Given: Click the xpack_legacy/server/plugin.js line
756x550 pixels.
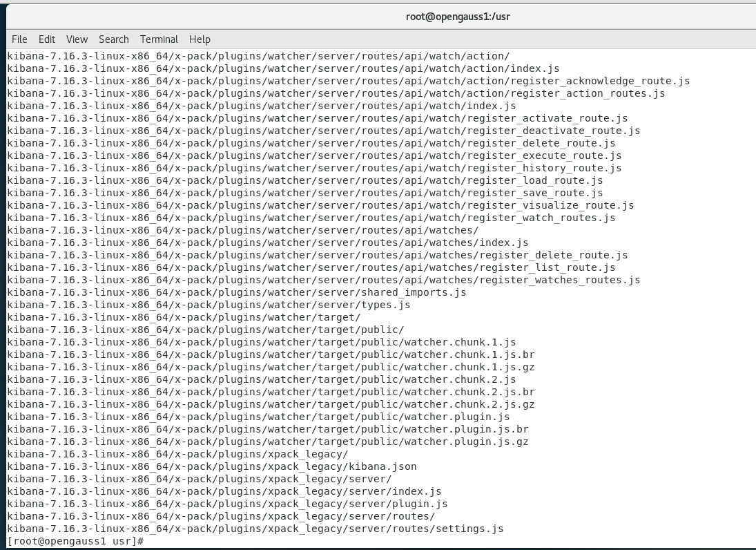Looking at the screenshot, I should [228, 504].
